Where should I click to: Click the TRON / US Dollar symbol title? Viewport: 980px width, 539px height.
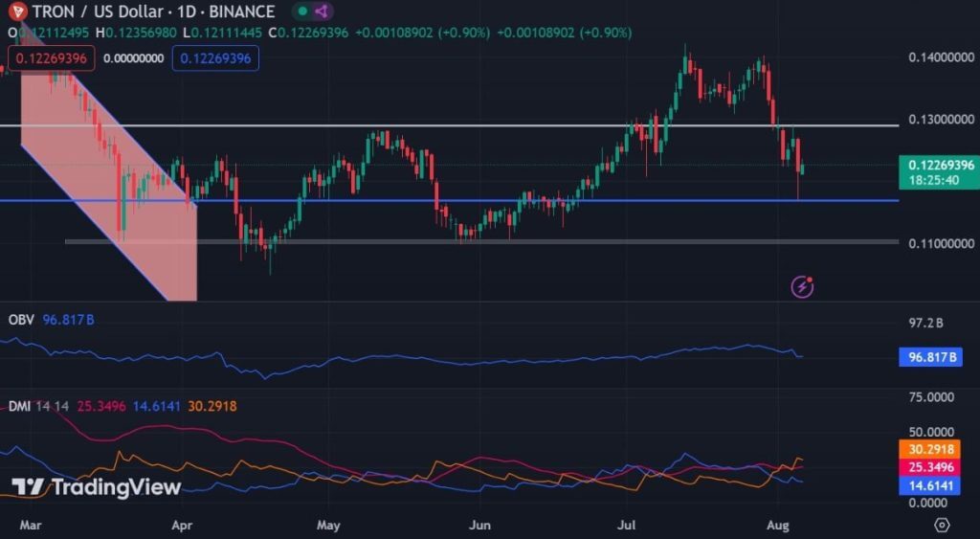click(x=99, y=11)
